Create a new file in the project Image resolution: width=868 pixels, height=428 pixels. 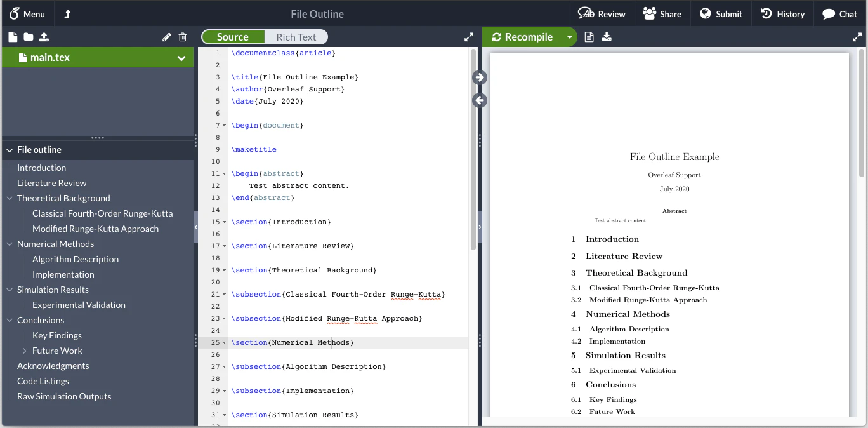11,37
